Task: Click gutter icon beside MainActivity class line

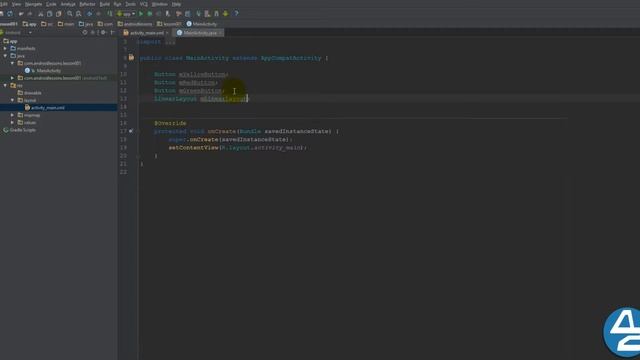Action: (x=131, y=58)
